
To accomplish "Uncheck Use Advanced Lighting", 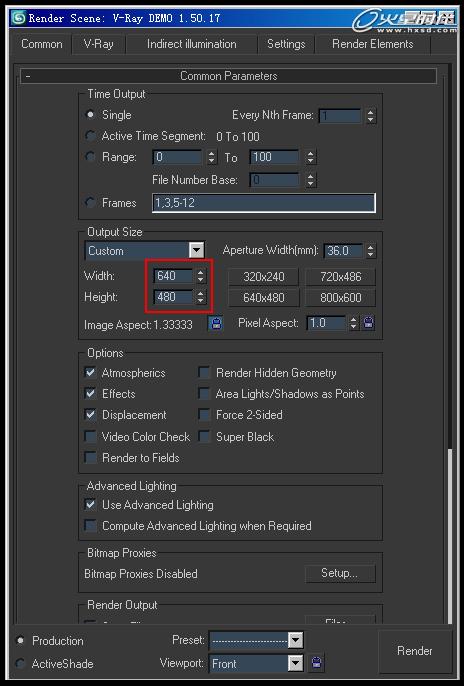I will pos(91,504).
